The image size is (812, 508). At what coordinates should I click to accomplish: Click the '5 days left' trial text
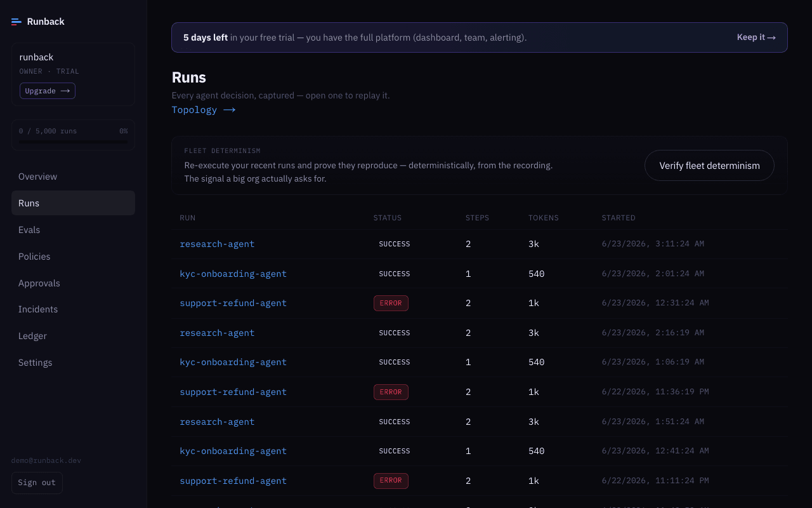(206, 37)
